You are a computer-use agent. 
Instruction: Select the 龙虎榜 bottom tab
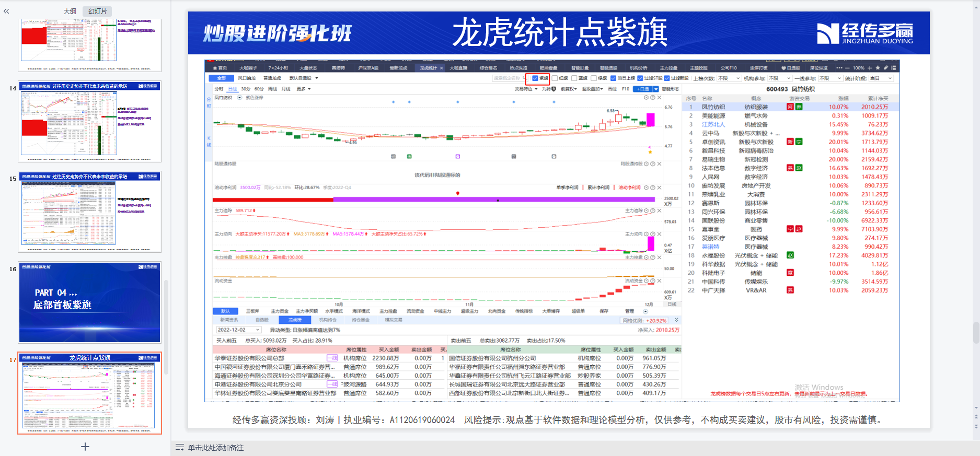click(295, 320)
